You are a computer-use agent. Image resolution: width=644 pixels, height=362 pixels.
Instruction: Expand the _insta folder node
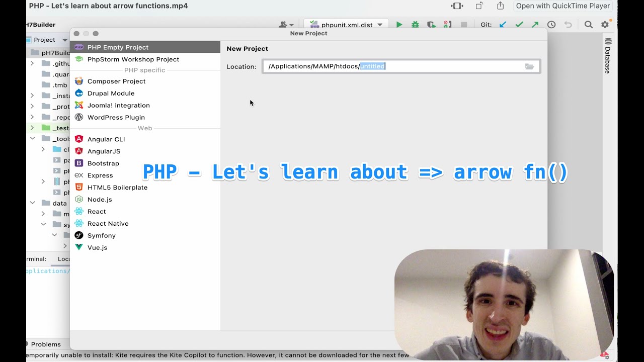32,96
